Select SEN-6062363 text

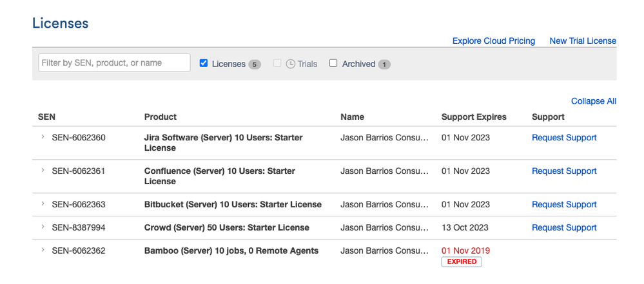click(x=79, y=204)
